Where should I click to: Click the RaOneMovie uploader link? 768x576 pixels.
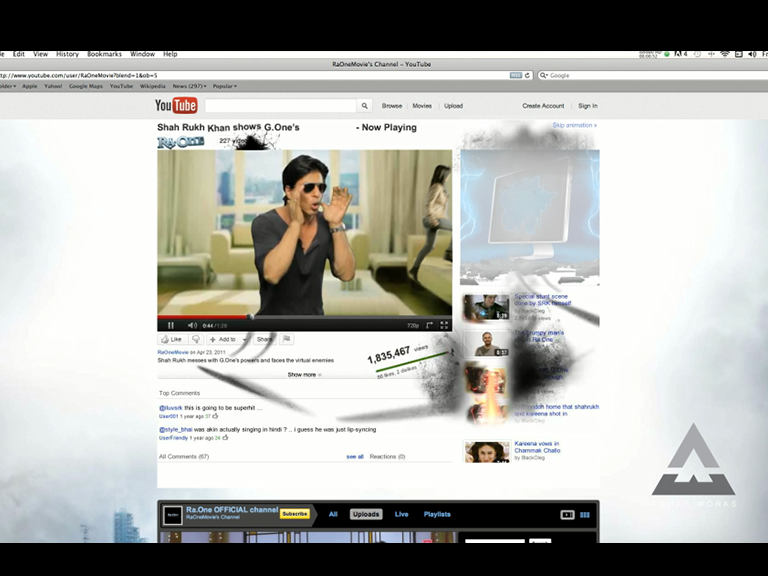(173, 352)
